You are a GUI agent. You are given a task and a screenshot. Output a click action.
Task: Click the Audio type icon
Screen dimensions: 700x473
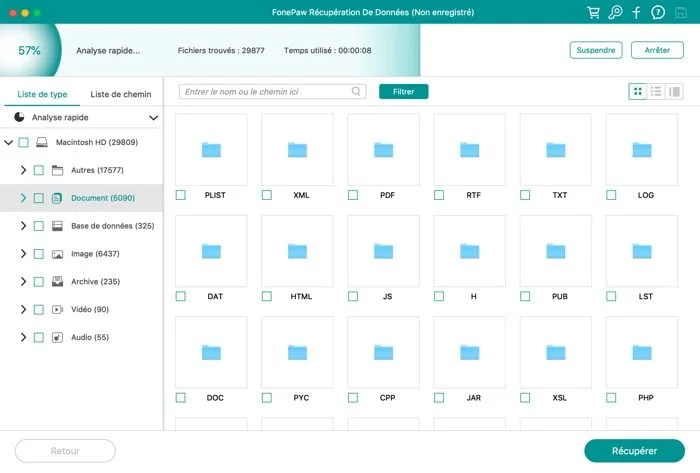57,337
